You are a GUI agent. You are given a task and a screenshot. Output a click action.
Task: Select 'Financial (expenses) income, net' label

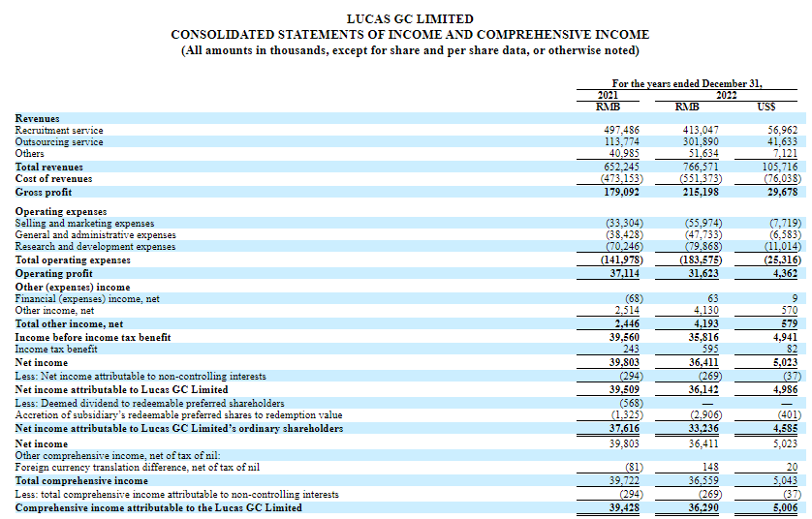pyautogui.click(x=87, y=299)
